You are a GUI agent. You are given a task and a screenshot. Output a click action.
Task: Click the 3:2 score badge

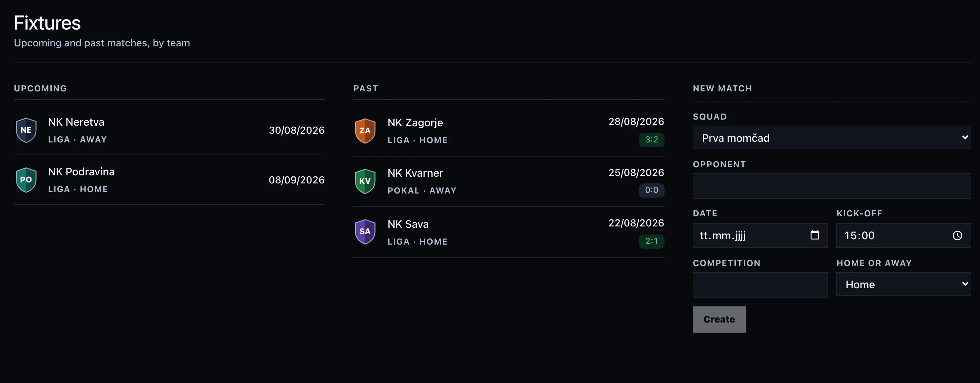point(651,140)
